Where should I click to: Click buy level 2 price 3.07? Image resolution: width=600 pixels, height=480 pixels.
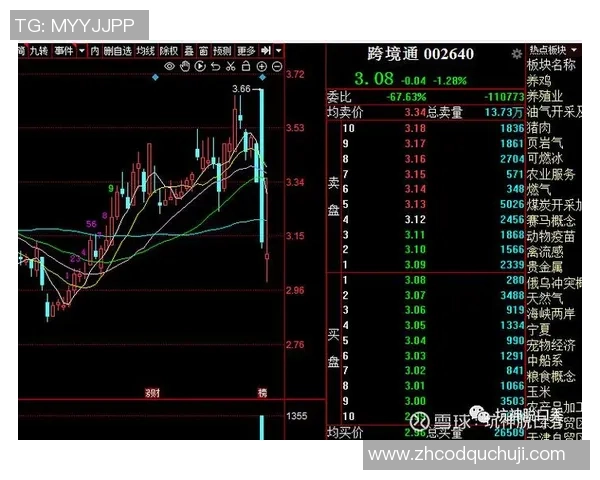[415, 295]
